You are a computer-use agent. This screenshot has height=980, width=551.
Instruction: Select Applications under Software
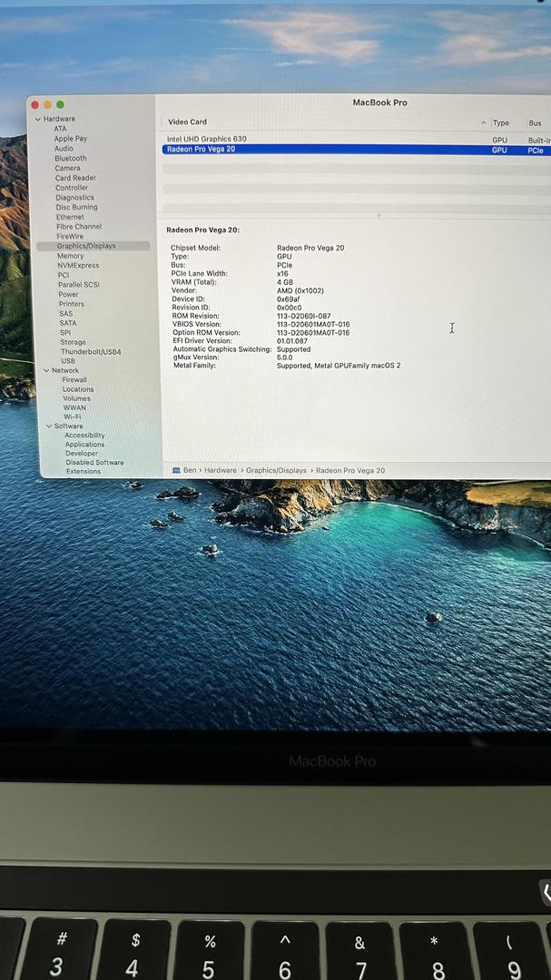(85, 445)
